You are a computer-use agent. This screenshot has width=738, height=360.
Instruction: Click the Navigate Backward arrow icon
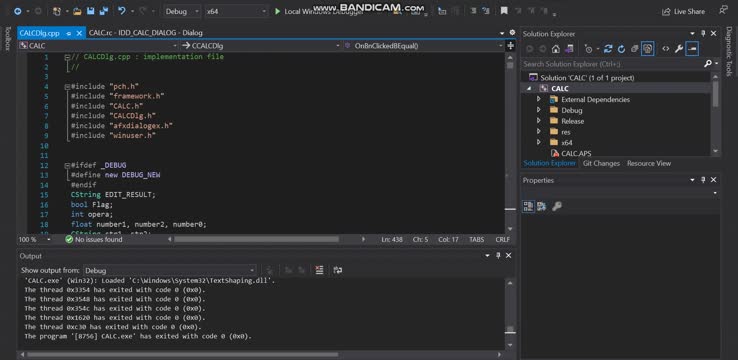[x=17, y=11]
